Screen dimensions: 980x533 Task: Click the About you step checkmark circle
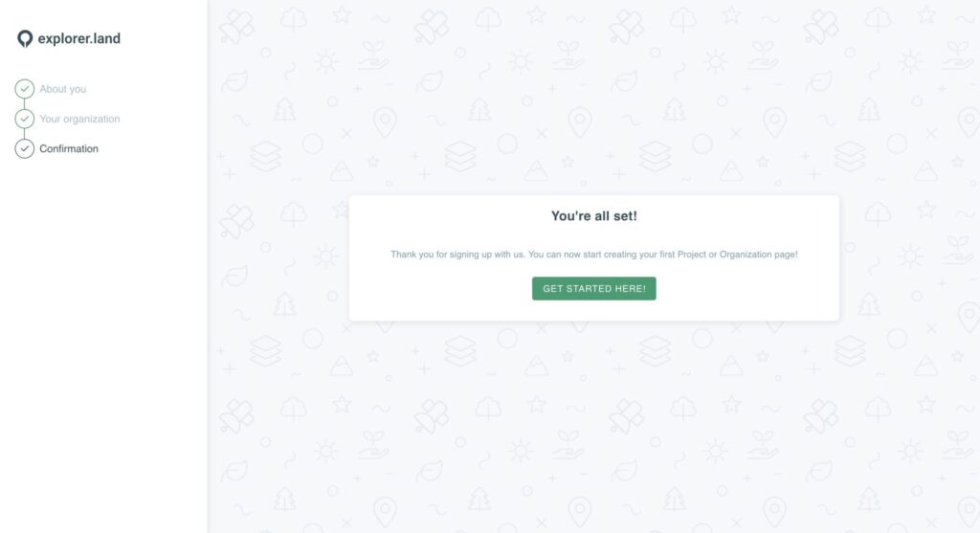click(x=24, y=89)
